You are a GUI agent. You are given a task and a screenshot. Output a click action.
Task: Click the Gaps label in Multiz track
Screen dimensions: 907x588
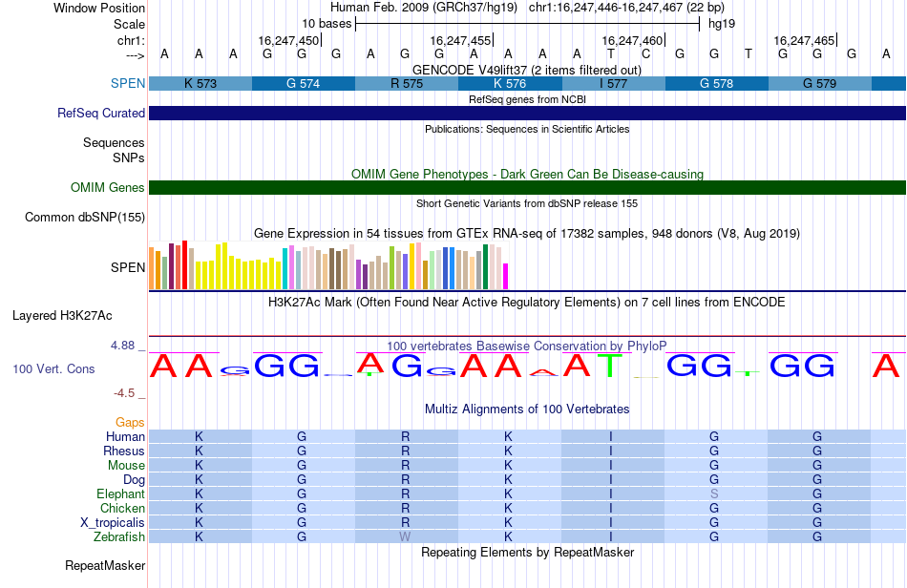pos(130,422)
